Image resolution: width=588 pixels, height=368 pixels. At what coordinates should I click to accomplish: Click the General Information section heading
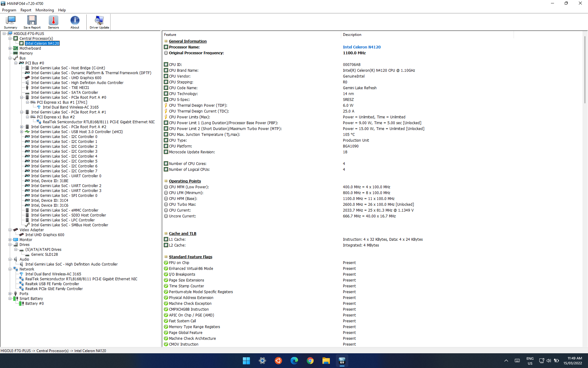click(188, 41)
